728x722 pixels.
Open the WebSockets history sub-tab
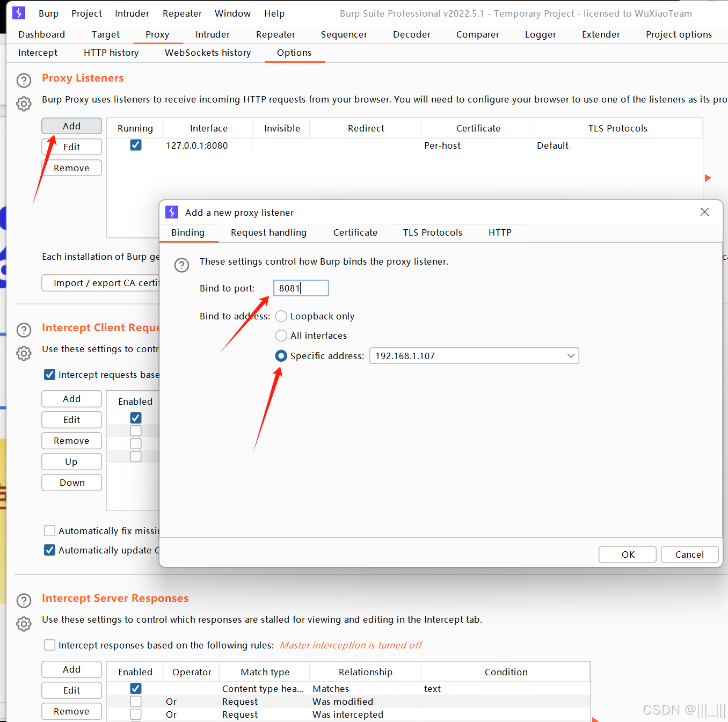coord(208,53)
